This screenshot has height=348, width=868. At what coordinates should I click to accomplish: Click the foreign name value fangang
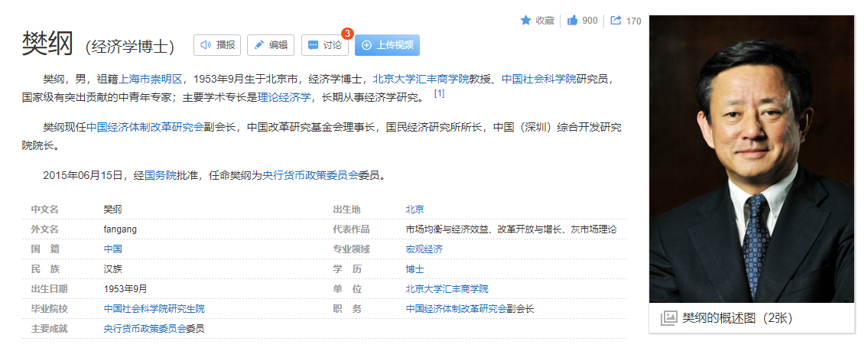[x=120, y=229]
